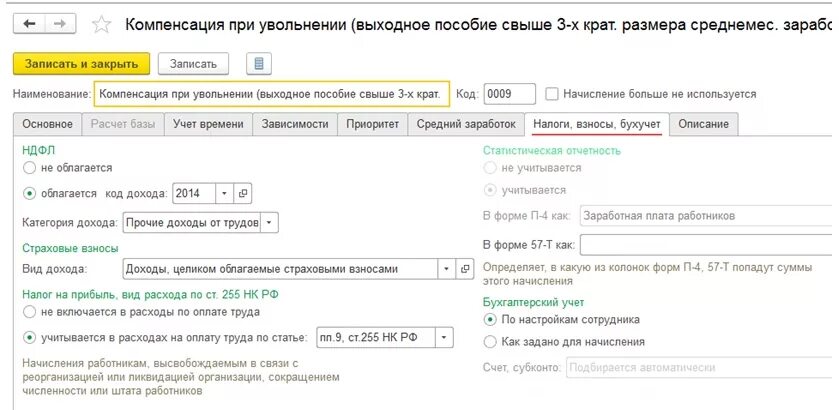The width and height of the screenshot is (839, 410).
Task: Switch to the Учет времени tab
Action: pos(208,124)
